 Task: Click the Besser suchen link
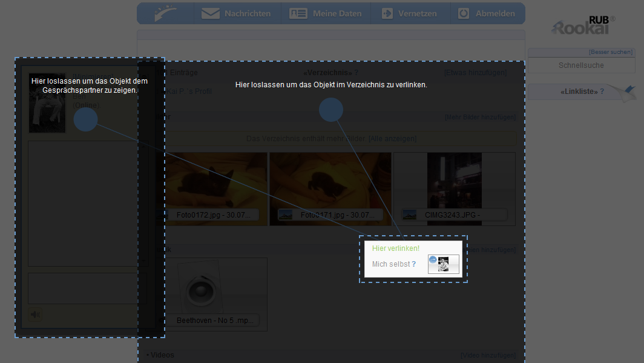coord(610,52)
